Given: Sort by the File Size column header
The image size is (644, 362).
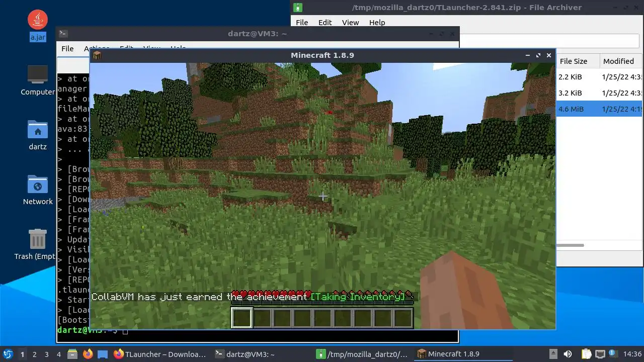Looking at the screenshot, I should coord(577,61).
